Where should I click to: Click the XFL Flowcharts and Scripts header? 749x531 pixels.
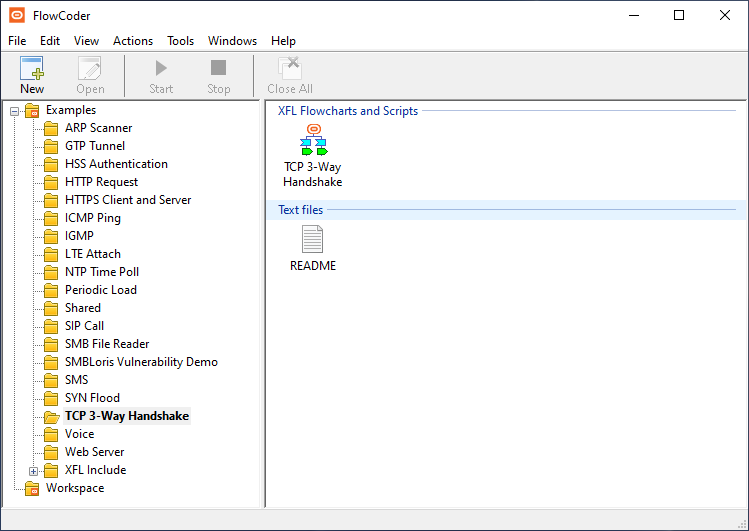coord(348,111)
